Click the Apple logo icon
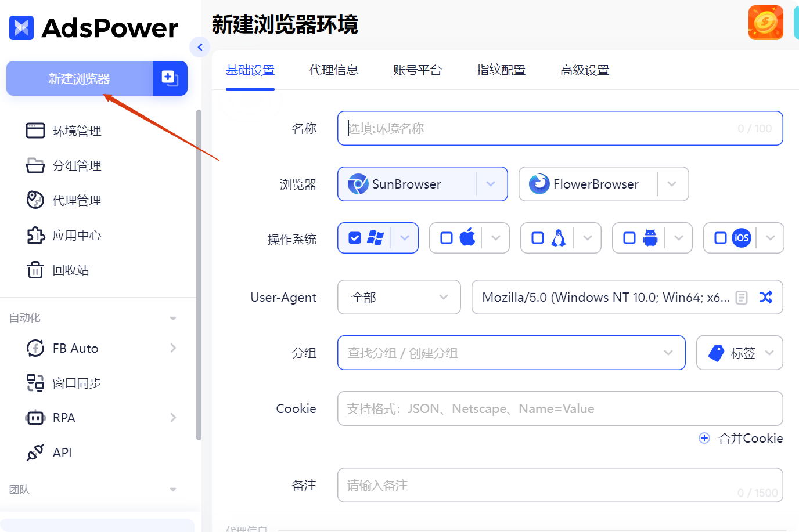This screenshot has height=532, width=799. (x=467, y=237)
